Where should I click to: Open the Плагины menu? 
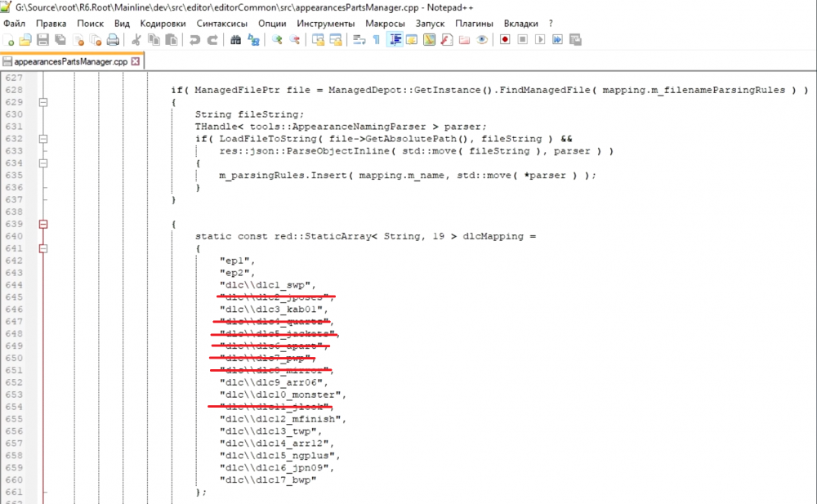474,24
